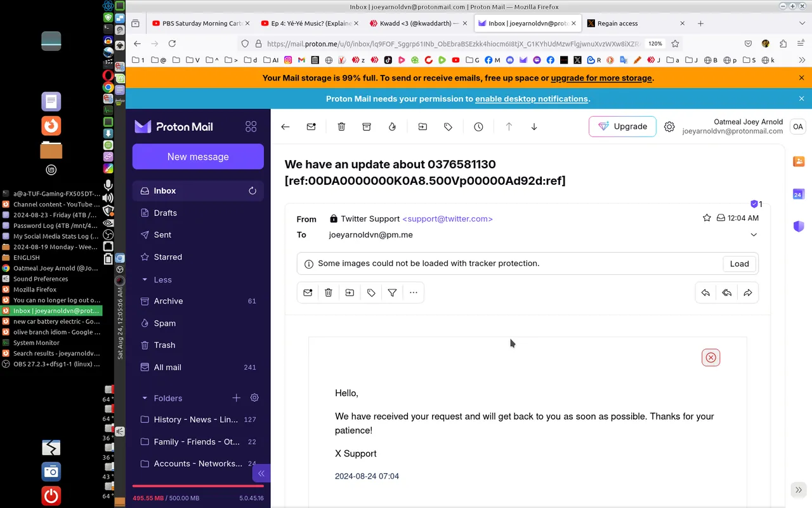
Task: Snooze the message with clock icon
Action: (478, 126)
